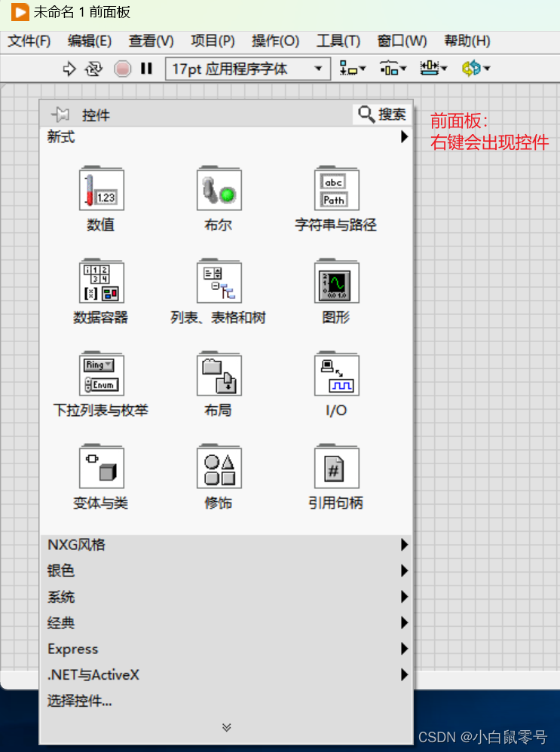Open the Align Objects toolbar dropdown

pyautogui.click(x=352, y=69)
